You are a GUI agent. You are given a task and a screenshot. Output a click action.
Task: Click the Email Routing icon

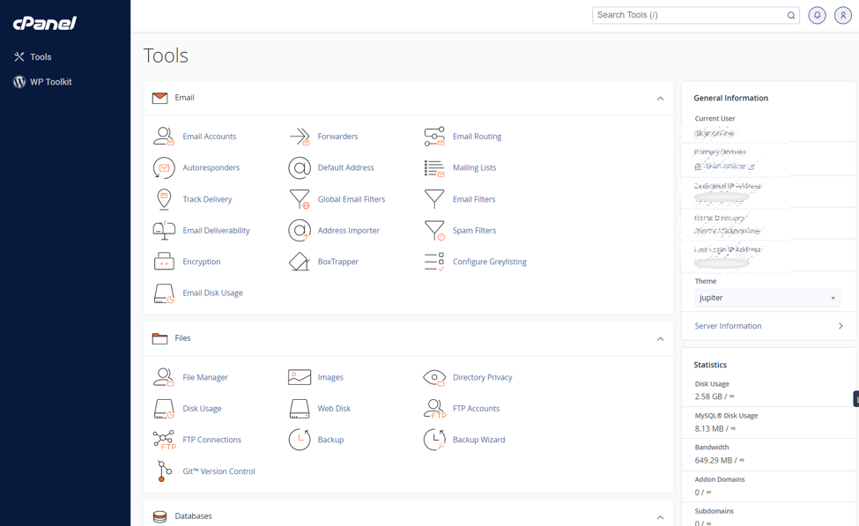click(434, 136)
